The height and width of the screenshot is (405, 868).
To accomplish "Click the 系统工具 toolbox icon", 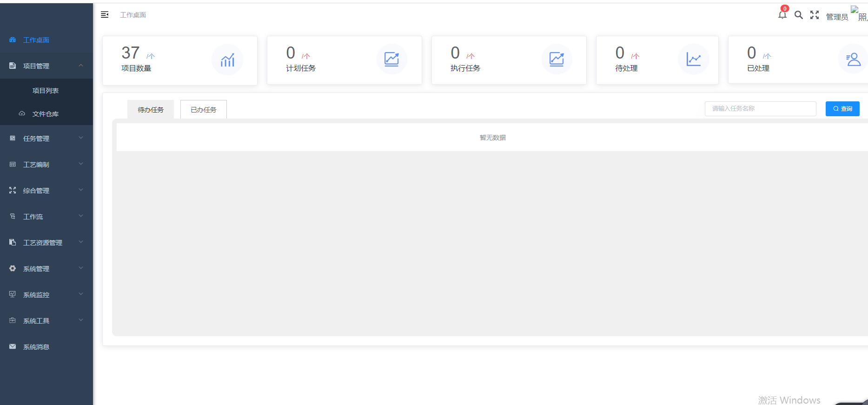I will tap(13, 321).
